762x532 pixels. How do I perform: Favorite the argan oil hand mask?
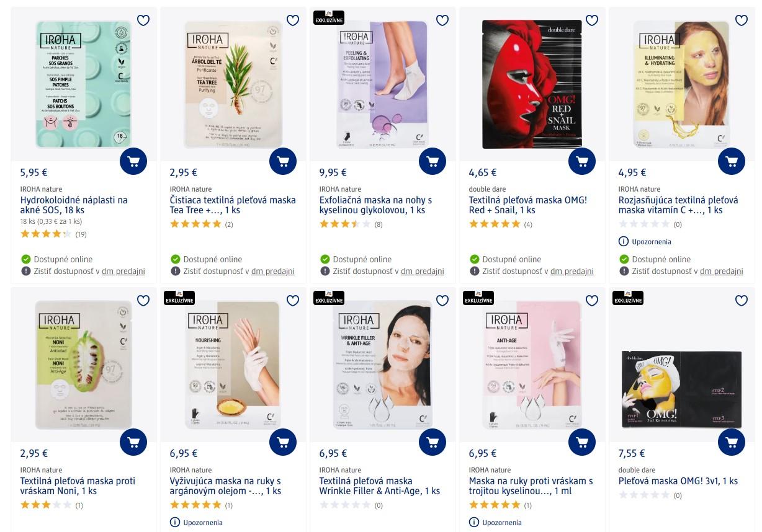293,301
